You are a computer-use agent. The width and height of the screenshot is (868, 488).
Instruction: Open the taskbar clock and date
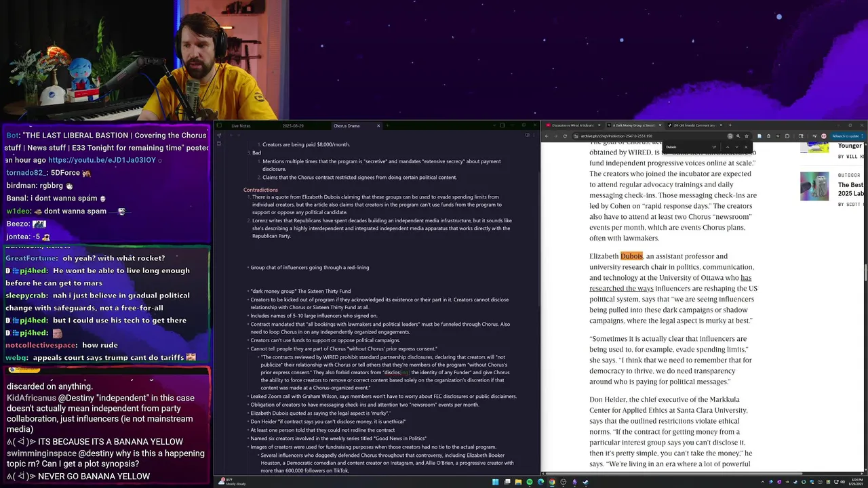[x=855, y=482]
